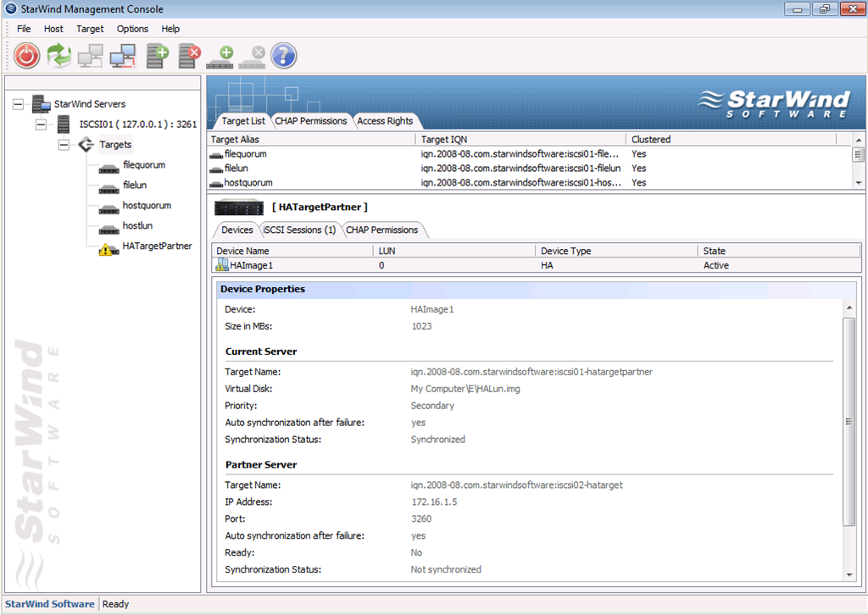Screen dimensions: 868x615
Task: Collapse the StarWind Servers tree node
Action: coord(19,104)
